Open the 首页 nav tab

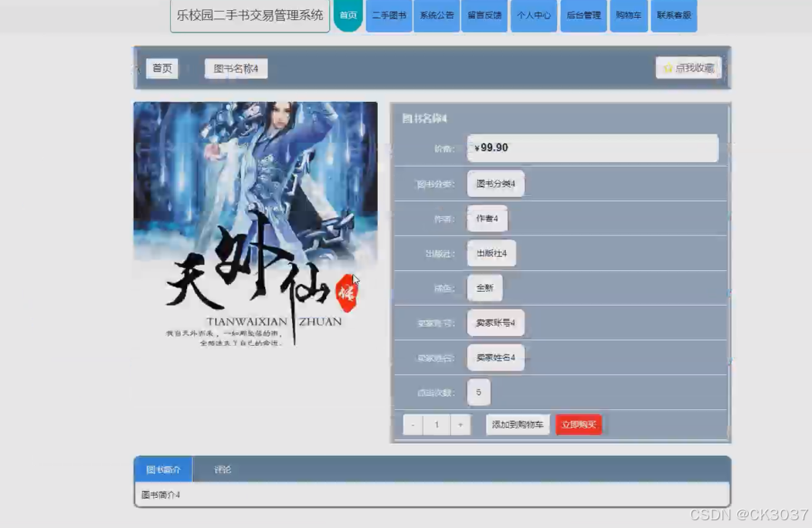pos(348,15)
